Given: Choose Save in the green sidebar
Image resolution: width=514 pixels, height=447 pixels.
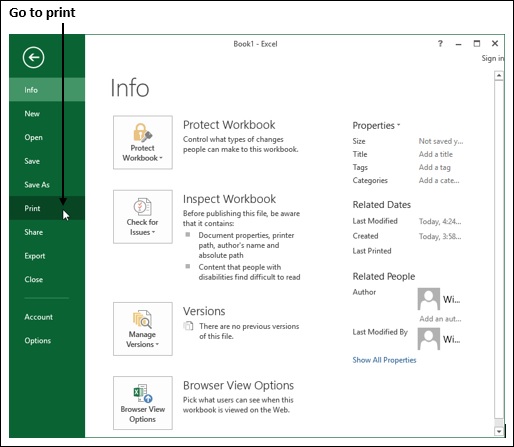Looking at the screenshot, I should 47,161.
